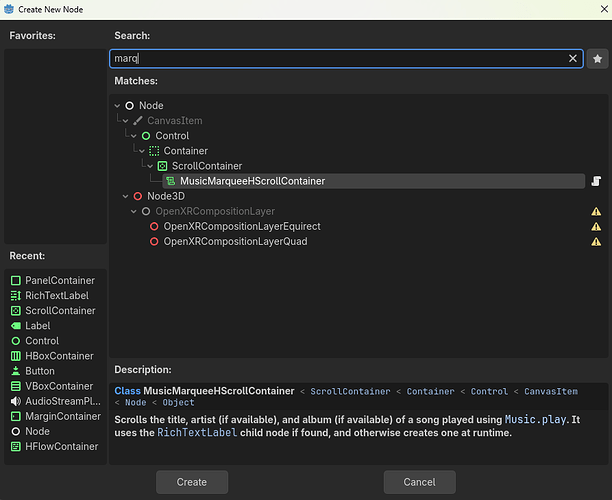Select RichTextLabel from the Recent list
The width and height of the screenshot is (612, 500).
[56, 296]
